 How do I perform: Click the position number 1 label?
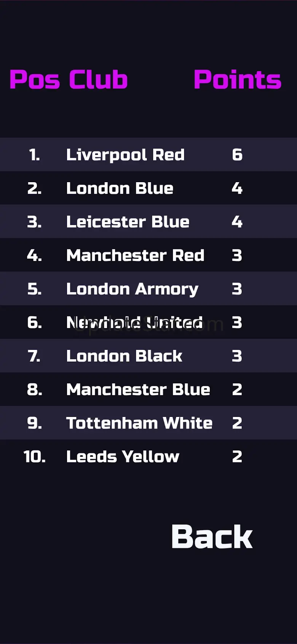(x=34, y=155)
